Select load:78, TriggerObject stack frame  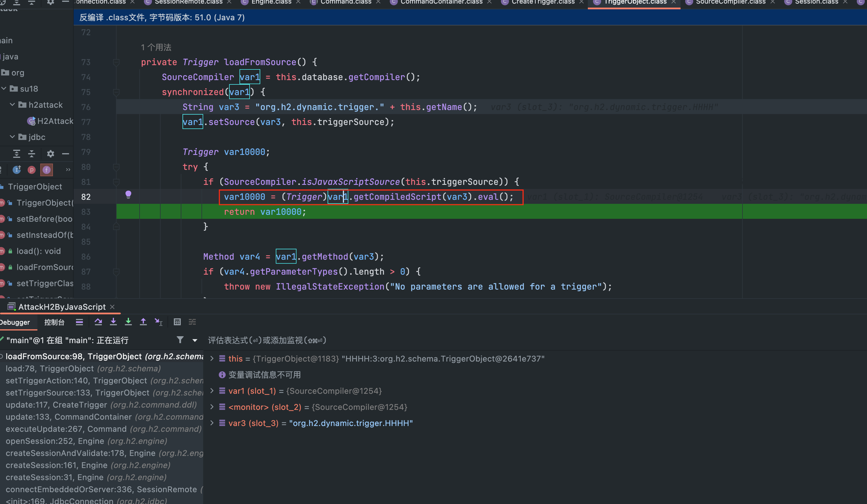(x=102, y=368)
